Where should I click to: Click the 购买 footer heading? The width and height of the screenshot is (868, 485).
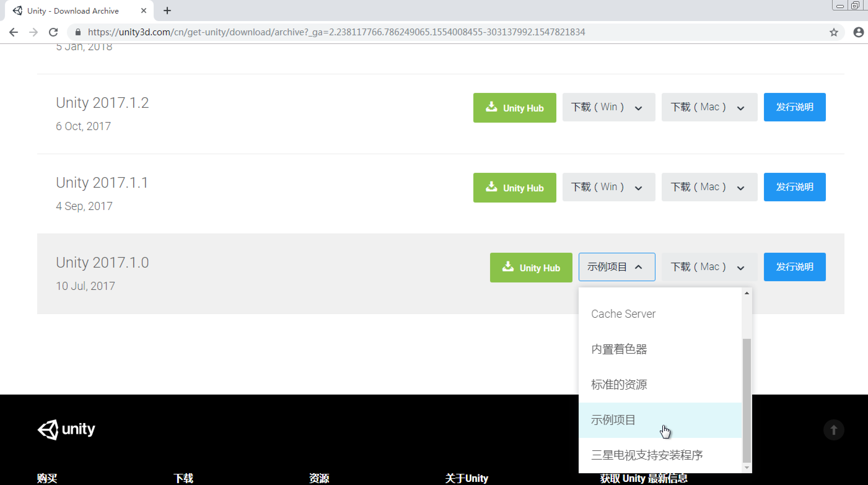pos(47,478)
